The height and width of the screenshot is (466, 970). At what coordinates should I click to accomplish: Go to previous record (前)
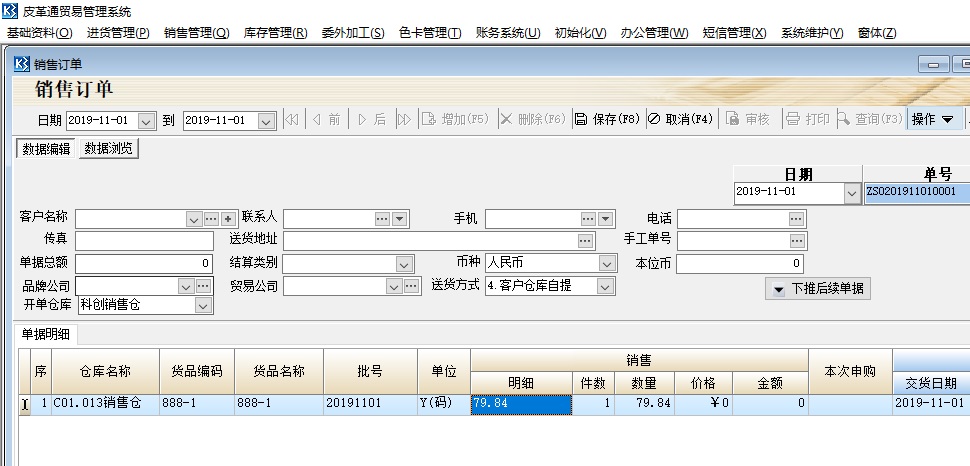pyautogui.click(x=327, y=119)
